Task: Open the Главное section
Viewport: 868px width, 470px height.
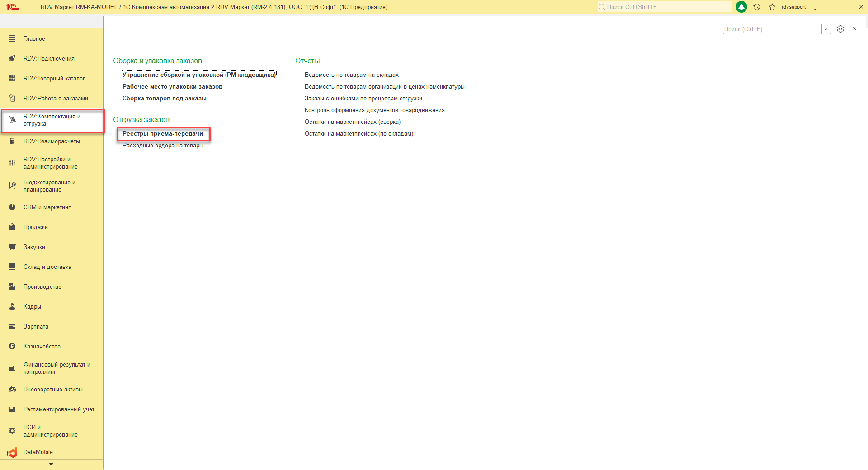Action: (34, 39)
